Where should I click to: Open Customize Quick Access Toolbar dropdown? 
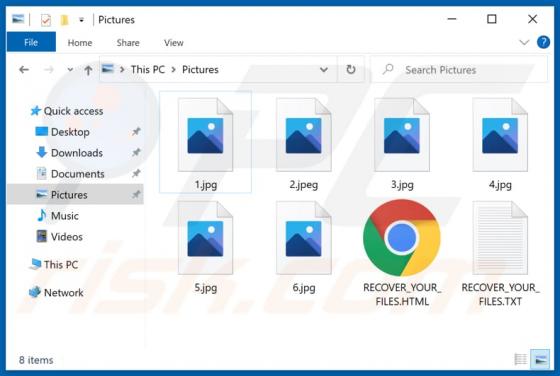point(81,20)
